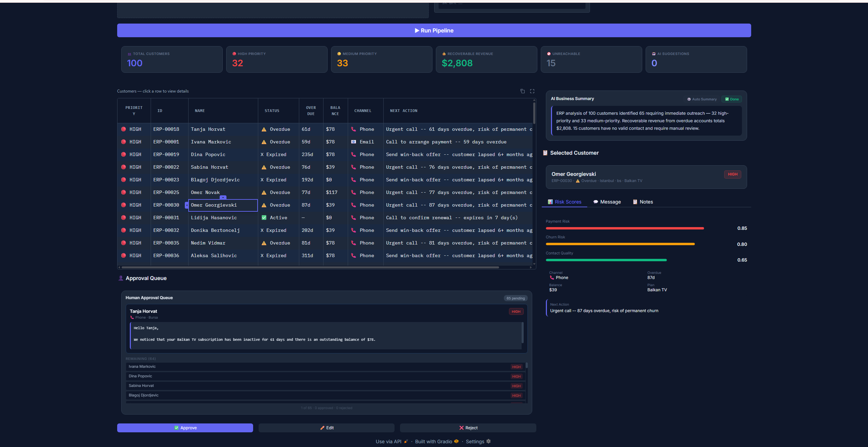Click the HIGH badge on Omer Georgievski card
This screenshot has width=868, height=447.
[732, 174]
